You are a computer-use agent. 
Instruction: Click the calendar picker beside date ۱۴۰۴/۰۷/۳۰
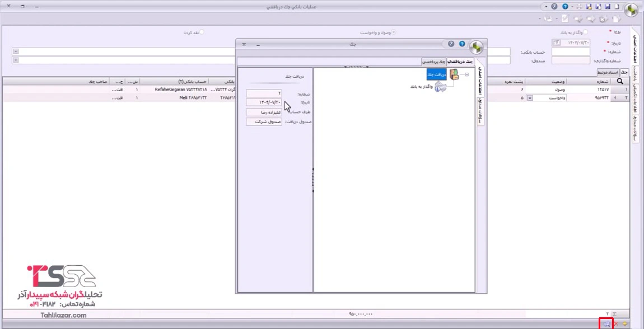click(556, 43)
